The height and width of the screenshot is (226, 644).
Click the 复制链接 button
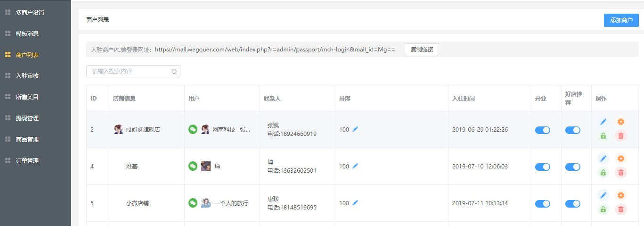[422, 50]
